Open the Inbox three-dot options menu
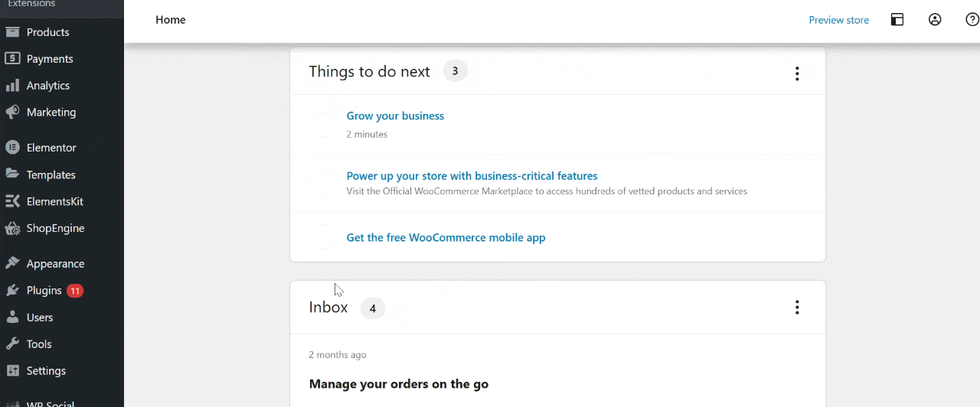The width and height of the screenshot is (980, 407). coord(797,307)
